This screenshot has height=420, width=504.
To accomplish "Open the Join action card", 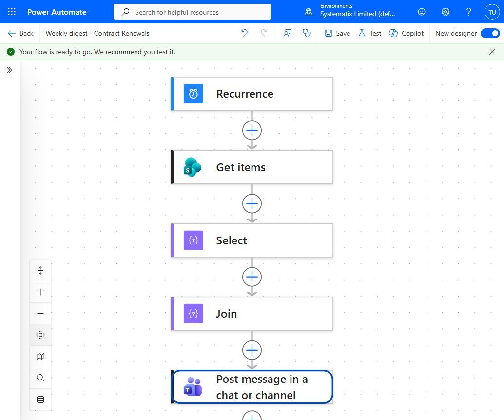I will point(252,314).
